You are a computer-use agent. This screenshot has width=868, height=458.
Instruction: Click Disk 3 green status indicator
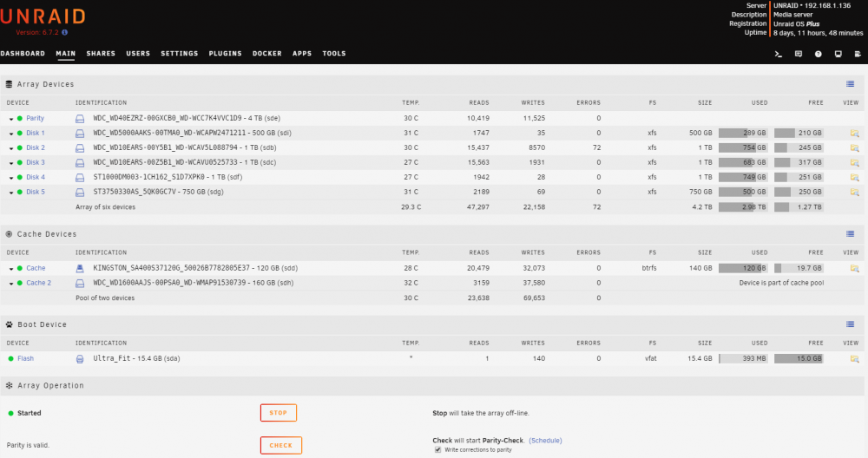tap(20, 162)
